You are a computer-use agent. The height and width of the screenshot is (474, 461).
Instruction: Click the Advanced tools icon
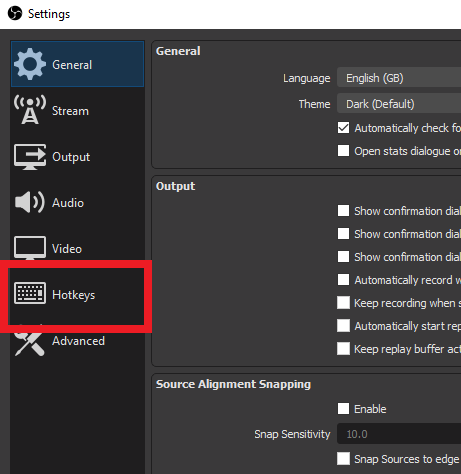30,341
